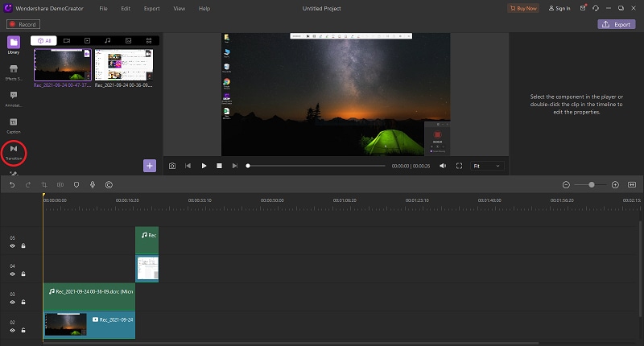Select the first recording thumbnail in the library

point(63,64)
